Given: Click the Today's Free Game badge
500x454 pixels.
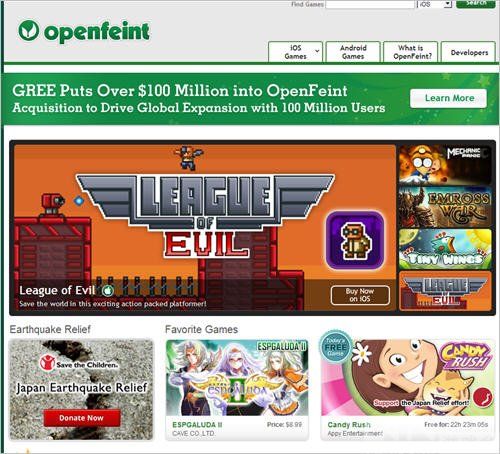Looking at the screenshot, I should (x=336, y=348).
